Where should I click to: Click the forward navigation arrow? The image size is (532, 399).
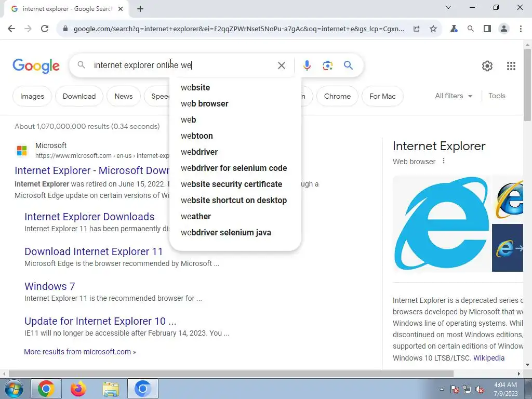[x=28, y=29]
